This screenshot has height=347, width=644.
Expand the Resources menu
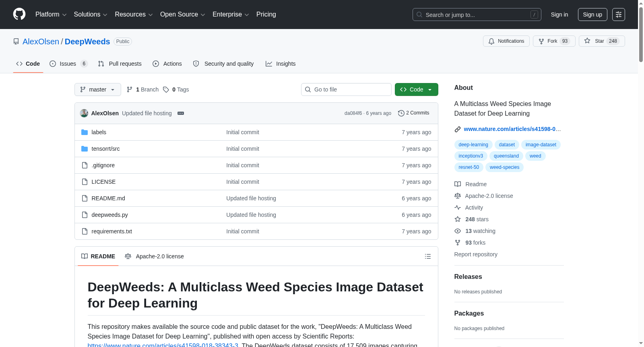tap(134, 15)
